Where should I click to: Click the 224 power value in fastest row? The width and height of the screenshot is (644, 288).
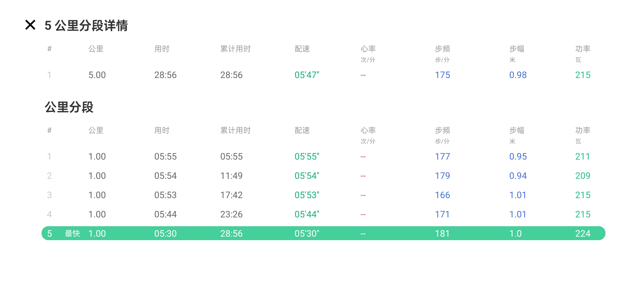click(x=582, y=233)
